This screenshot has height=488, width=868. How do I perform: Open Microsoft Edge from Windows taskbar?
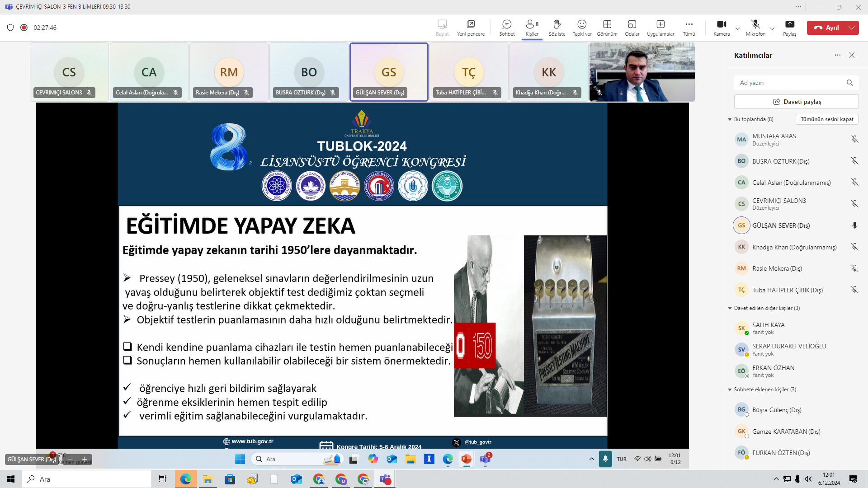click(185, 479)
